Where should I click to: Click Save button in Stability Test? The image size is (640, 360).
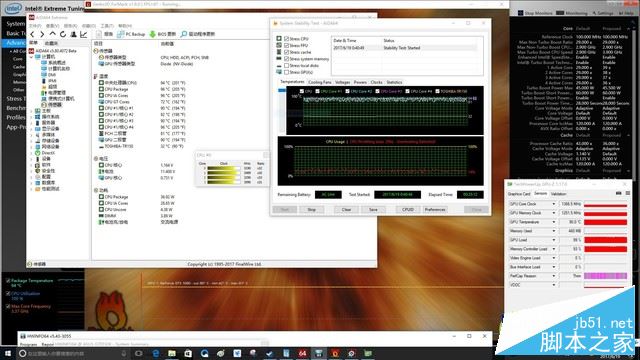pos(373,209)
